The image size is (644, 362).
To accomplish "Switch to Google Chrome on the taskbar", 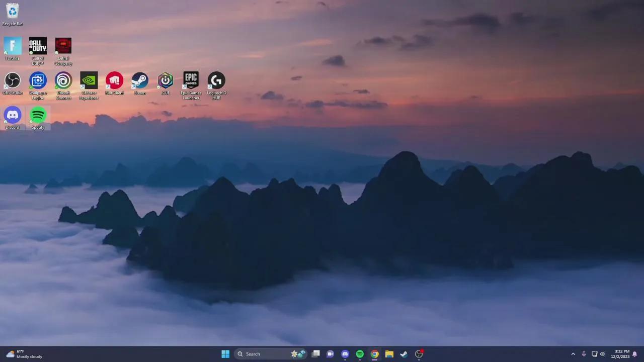I will pyautogui.click(x=374, y=354).
